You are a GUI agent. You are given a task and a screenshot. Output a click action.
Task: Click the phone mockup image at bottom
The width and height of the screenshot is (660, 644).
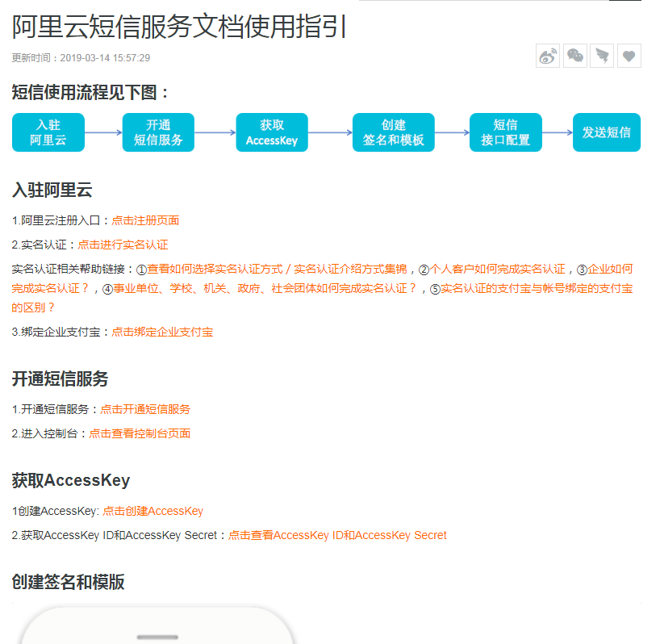coord(157,625)
